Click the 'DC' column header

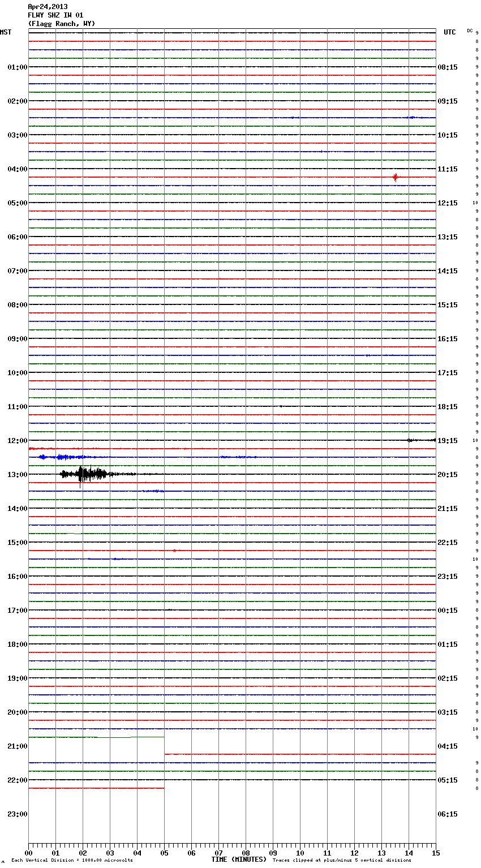click(470, 31)
